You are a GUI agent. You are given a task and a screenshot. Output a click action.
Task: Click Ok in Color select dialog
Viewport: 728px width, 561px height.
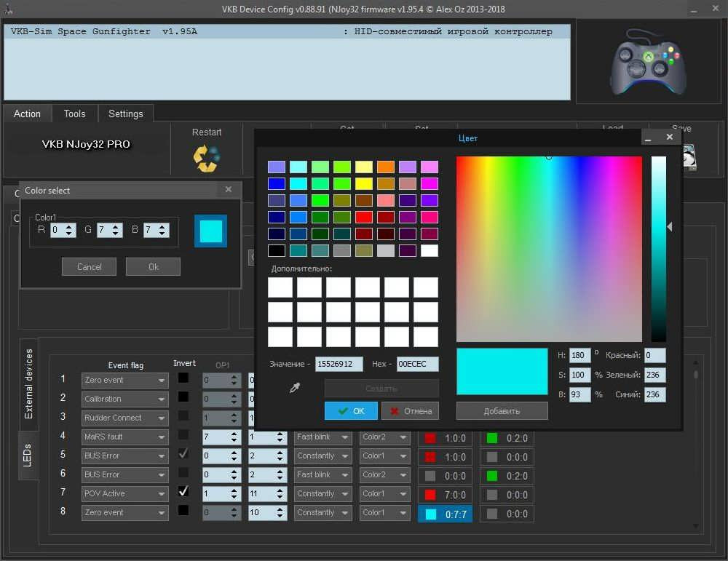[x=153, y=267]
